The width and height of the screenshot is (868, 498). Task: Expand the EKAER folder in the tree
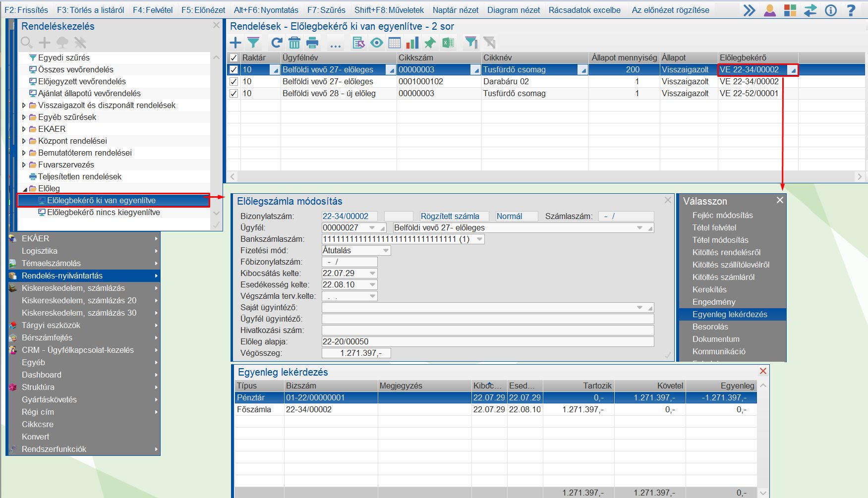pyautogui.click(x=24, y=129)
